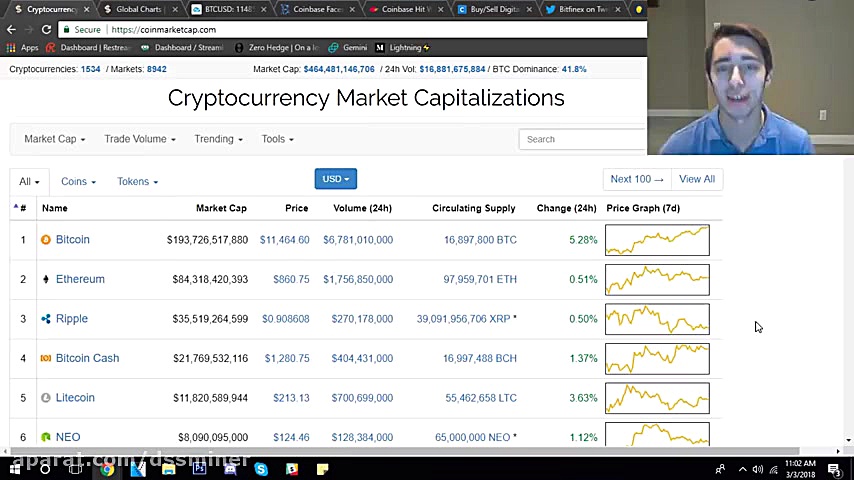Switch to the Bitfinex on Twitter tab
The width and height of the screenshot is (854, 480).
pyautogui.click(x=583, y=9)
